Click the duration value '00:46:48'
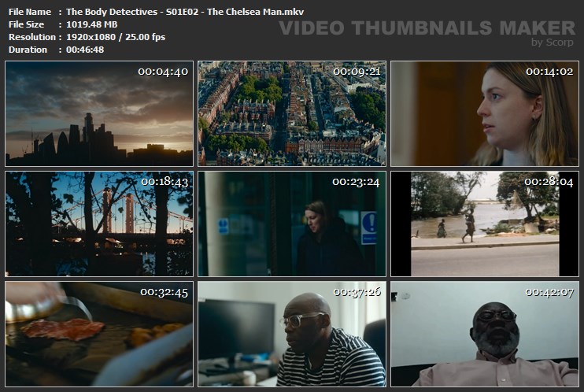 coord(85,50)
